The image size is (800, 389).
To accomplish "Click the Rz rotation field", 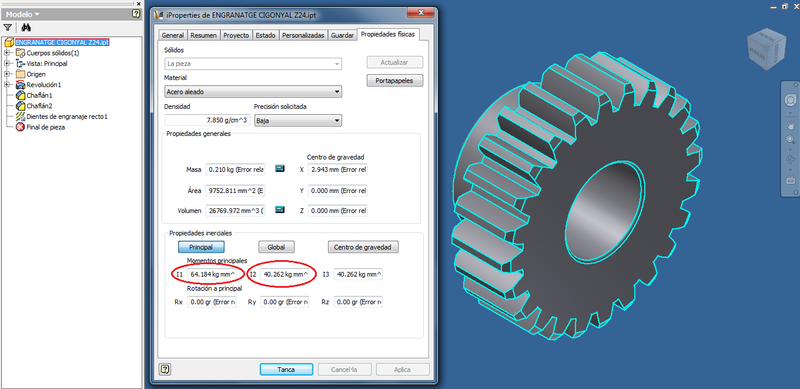I will coord(358,302).
